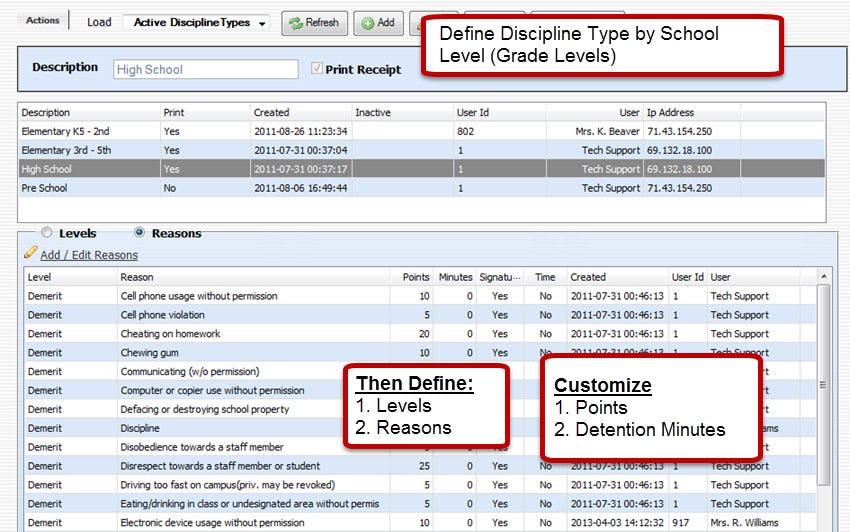
Task: Sort reasons by the Minutes column header
Action: [455, 277]
